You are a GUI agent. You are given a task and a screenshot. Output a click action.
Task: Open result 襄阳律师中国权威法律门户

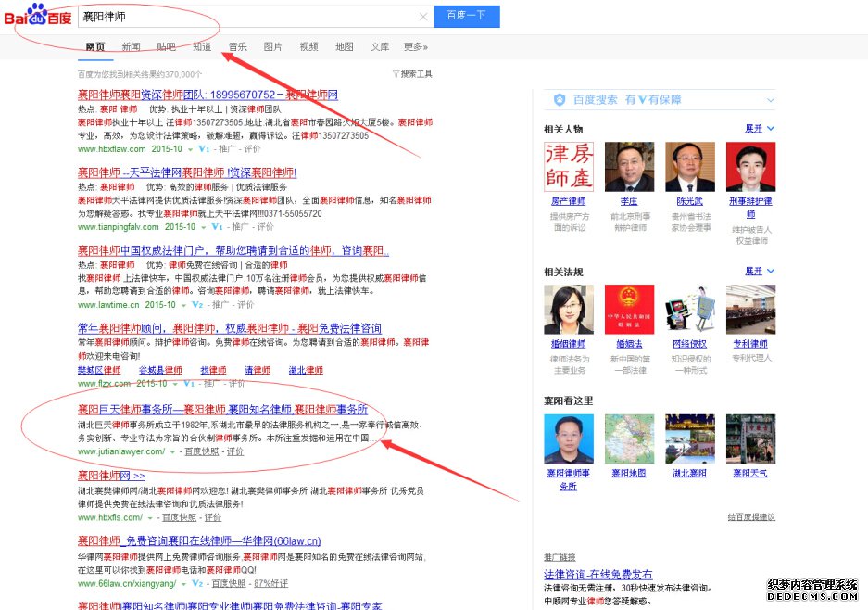pyautogui.click(x=233, y=250)
